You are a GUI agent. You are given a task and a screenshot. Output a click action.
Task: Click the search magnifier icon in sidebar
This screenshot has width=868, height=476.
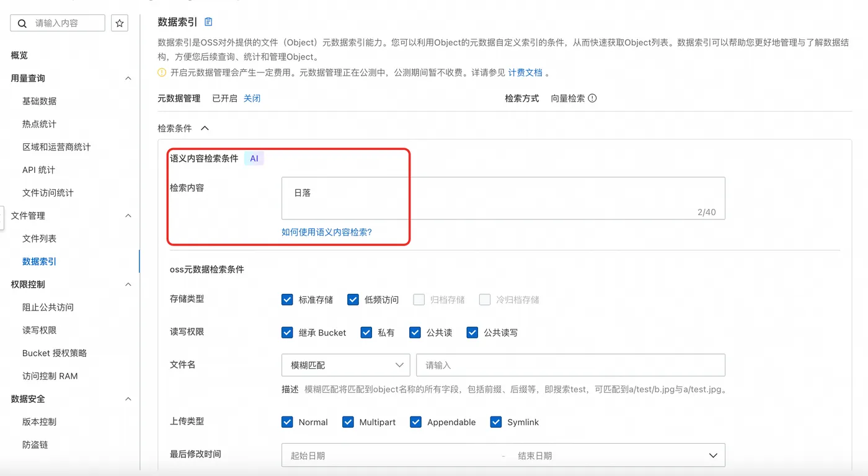22,24
